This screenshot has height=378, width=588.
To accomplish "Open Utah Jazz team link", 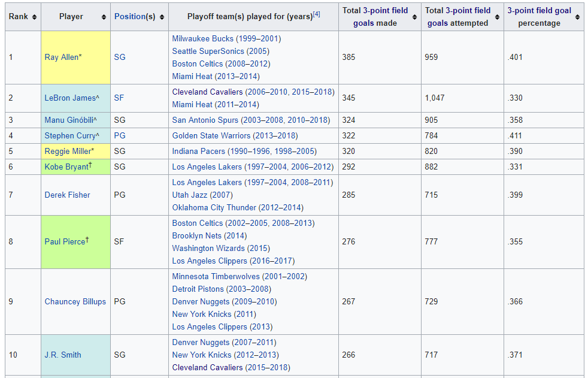I will pyautogui.click(x=189, y=195).
